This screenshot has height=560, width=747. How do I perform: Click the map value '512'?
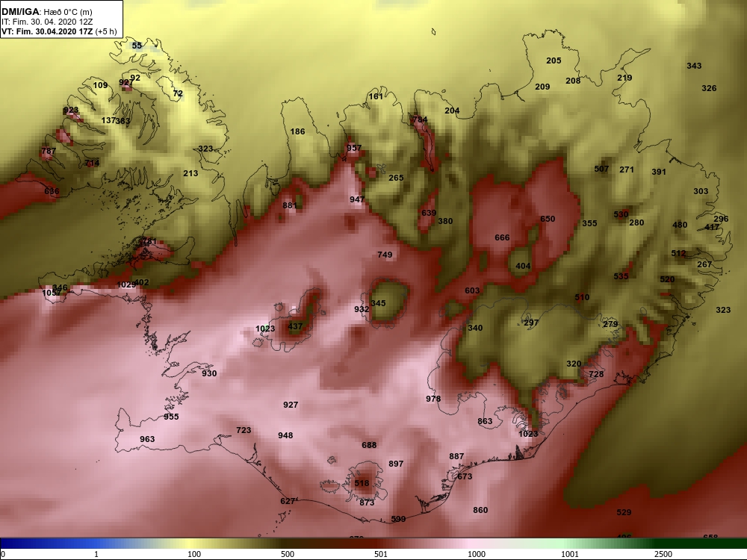pos(678,253)
